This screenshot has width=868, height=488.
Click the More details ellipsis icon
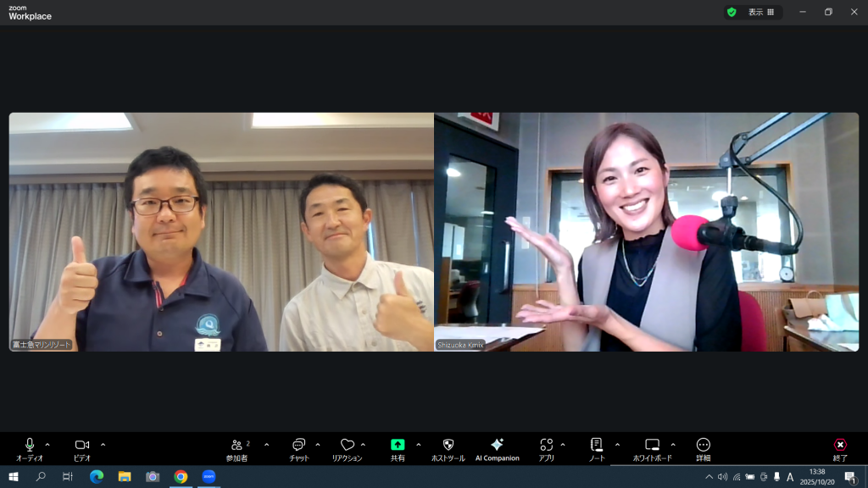coord(703,445)
